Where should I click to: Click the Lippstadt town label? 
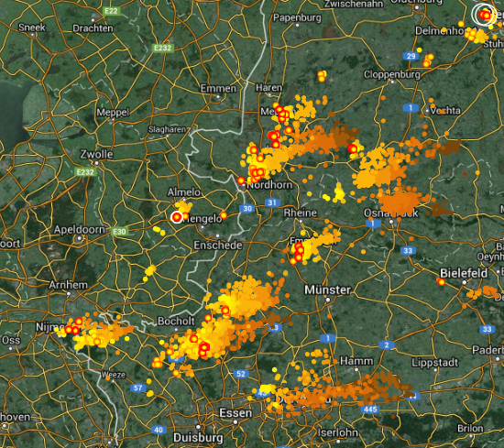click(x=435, y=363)
